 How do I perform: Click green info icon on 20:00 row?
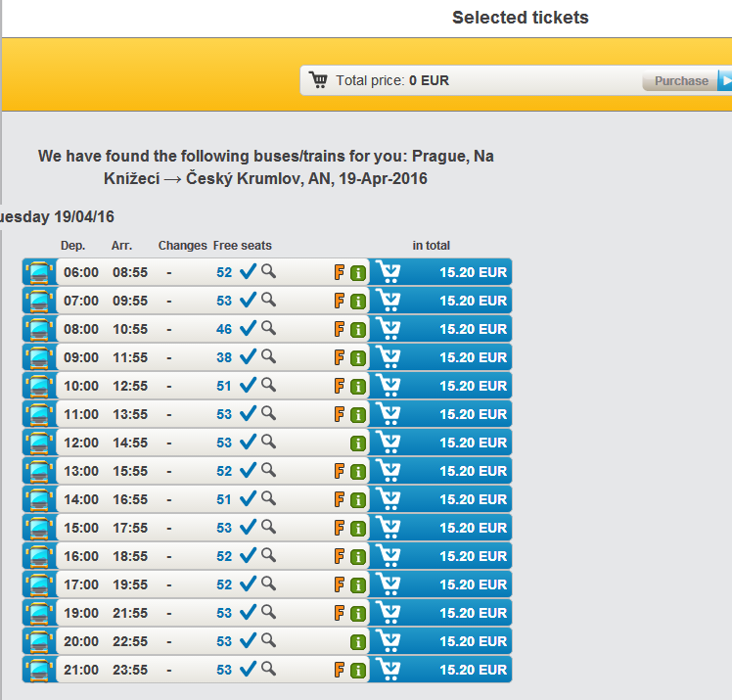[x=358, y=642]
